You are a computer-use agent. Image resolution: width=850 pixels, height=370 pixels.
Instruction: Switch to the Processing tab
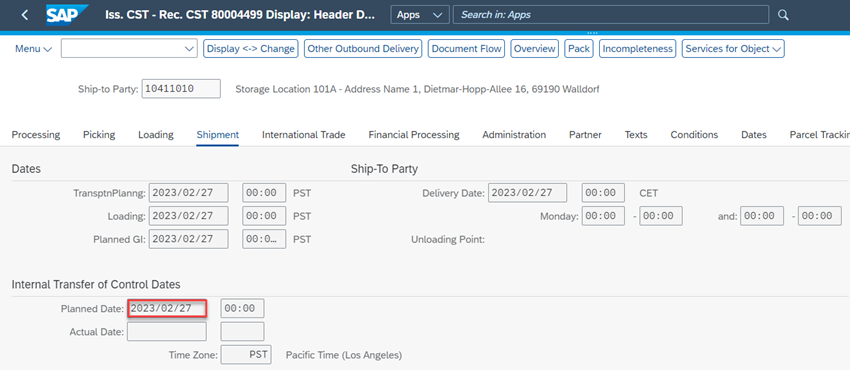36,135
